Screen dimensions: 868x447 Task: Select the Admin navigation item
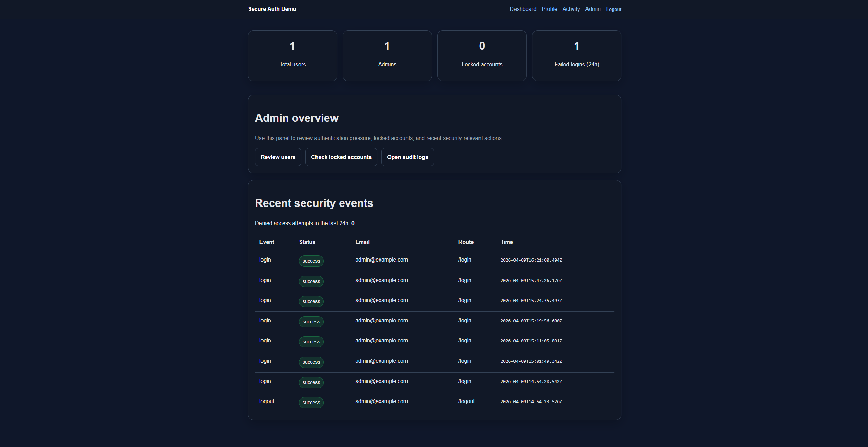click(593, 9)
